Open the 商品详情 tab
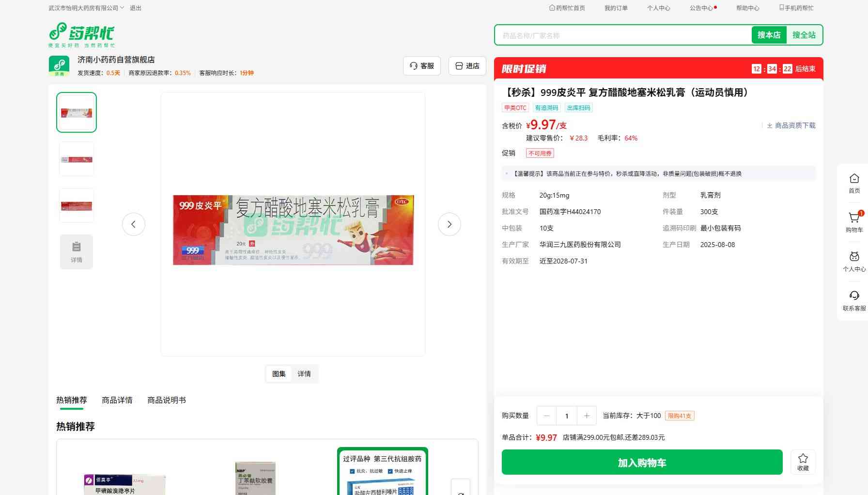This screenshot has height=495, width=868. (x=117, y=400)
